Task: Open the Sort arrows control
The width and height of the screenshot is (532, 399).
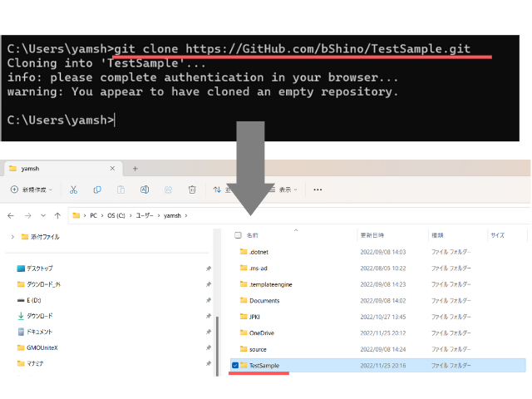Action: tap(217, 190)
